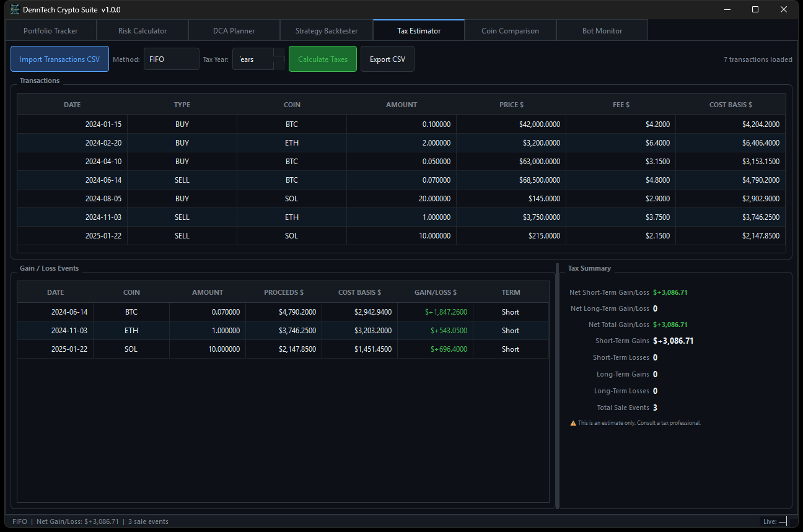Maximize the DennTech Crypto Suite window
The height and width of the screenshot is (532, 803).
(755, 9)
